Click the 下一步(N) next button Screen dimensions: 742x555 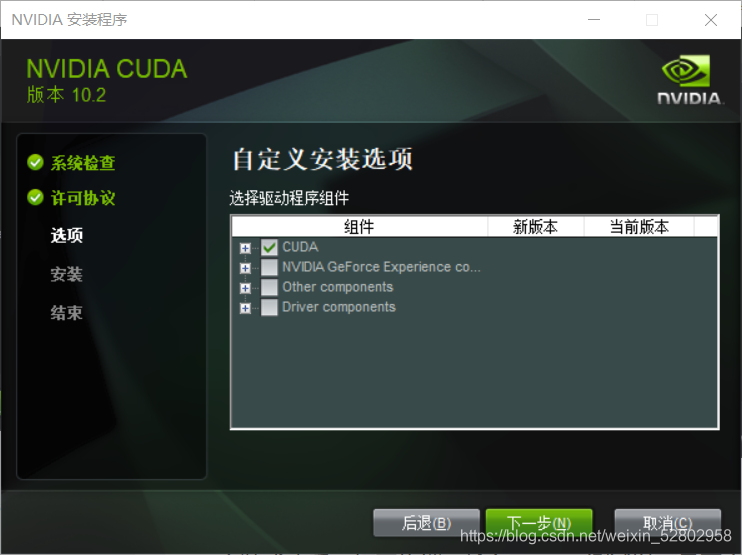coord(539,523)
